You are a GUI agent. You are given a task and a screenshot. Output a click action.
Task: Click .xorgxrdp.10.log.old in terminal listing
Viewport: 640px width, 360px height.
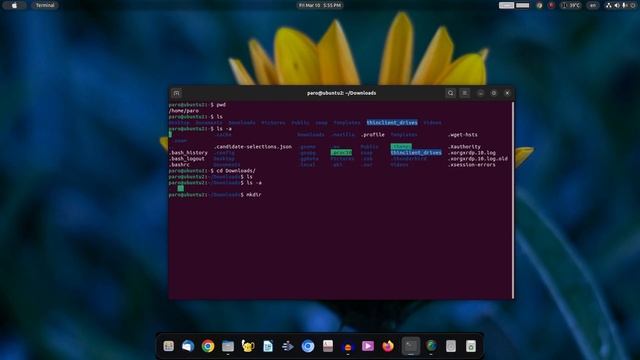(x=478, y=159)
